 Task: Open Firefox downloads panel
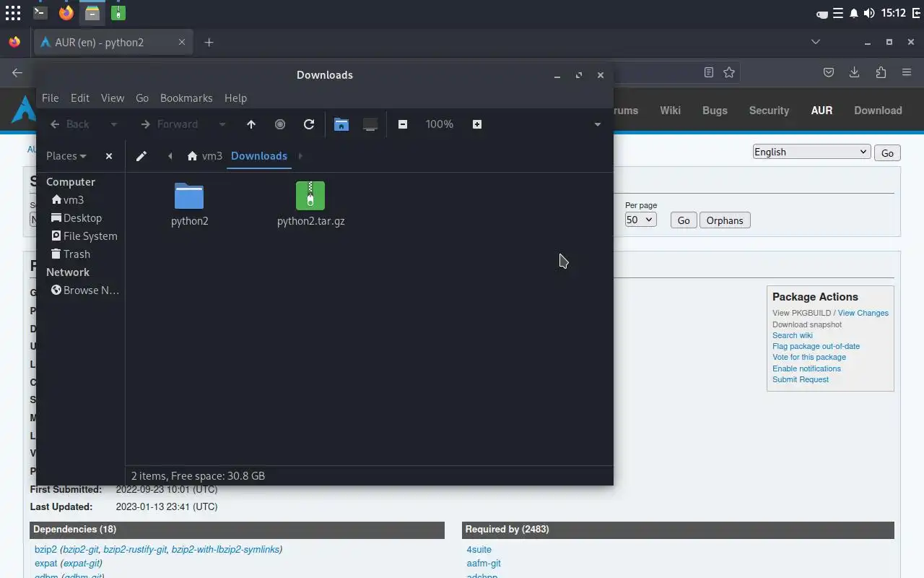(854, 72)
